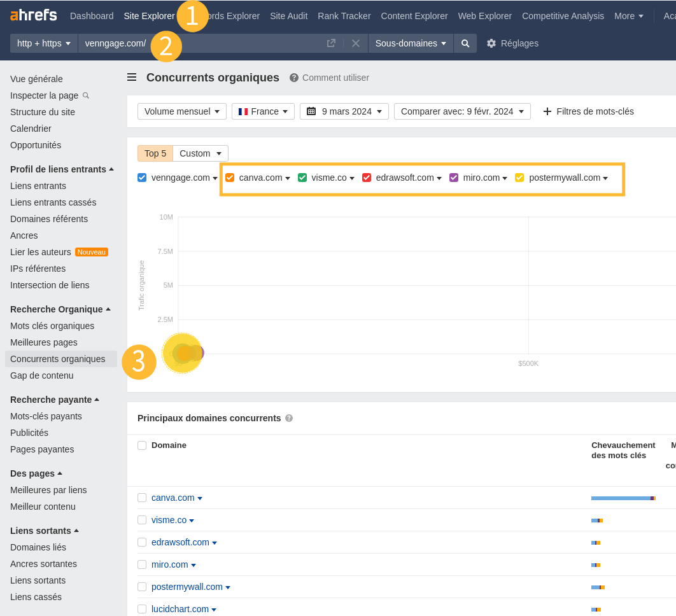Click the calendar icon in the date selector
The image size is (676, 616).
pyautogui.click(x=311, y=111)
